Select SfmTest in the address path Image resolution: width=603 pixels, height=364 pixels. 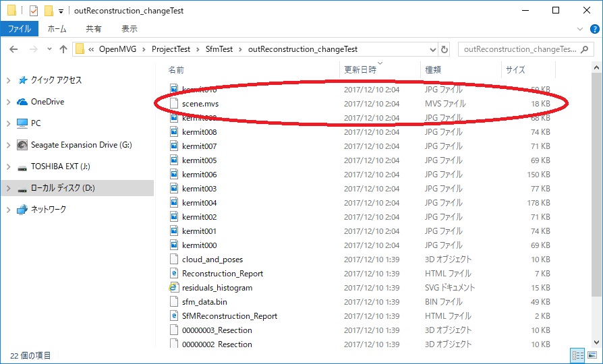click(x=219, y=49)
